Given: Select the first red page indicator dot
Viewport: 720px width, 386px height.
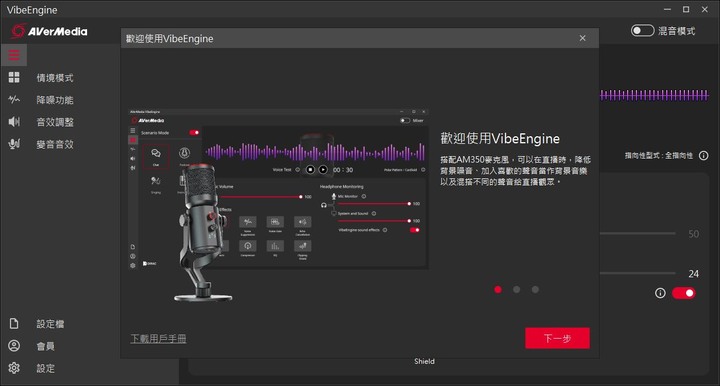Looking at the screenshot, I should (x=498, y=290).
